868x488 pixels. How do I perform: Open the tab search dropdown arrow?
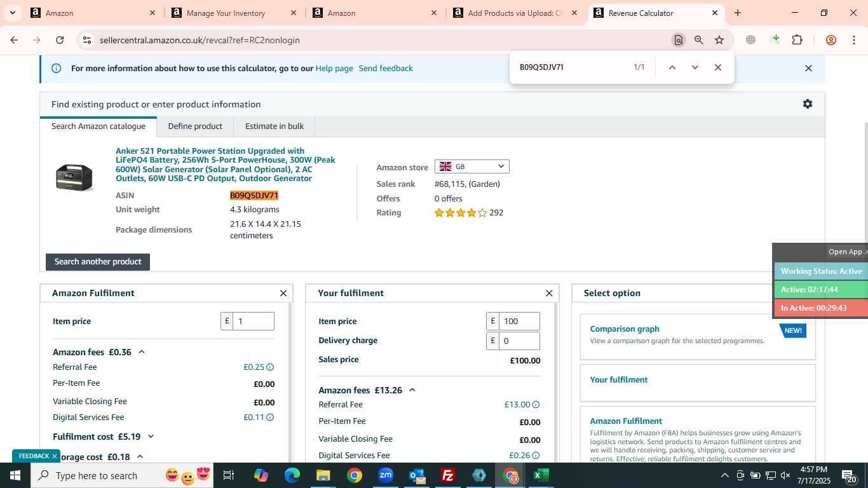pyautogui.click(x=12, y=13)
